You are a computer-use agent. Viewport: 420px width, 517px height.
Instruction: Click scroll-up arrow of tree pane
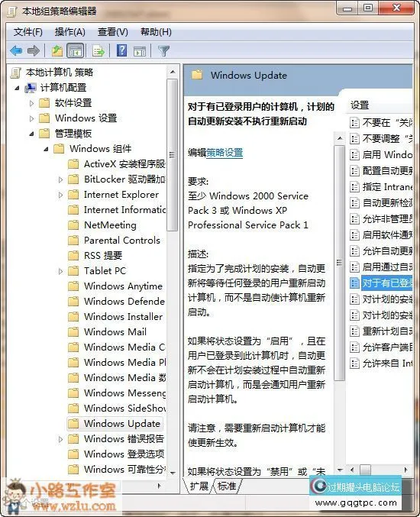pos(173,72)
